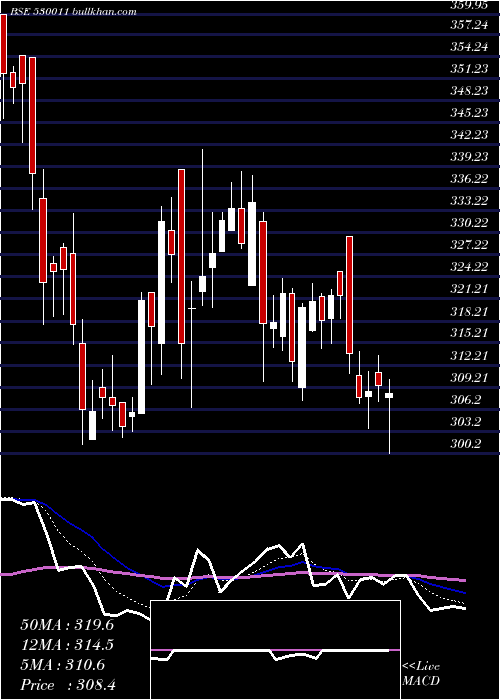The image size is (500, 700).
Task: Click the 318.21 price axis label
Action: (x=469, y=311)
